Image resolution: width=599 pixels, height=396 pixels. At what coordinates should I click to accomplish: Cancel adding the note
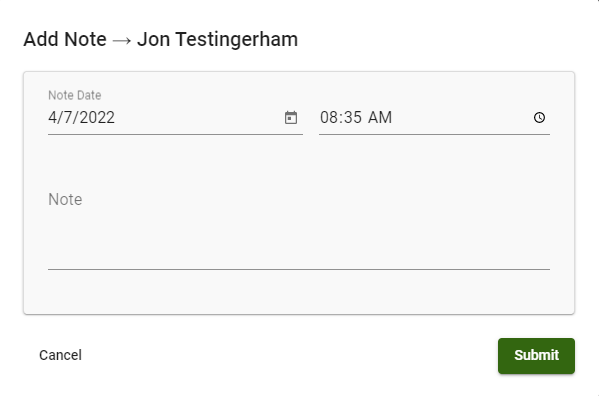(x=60, y=355)
